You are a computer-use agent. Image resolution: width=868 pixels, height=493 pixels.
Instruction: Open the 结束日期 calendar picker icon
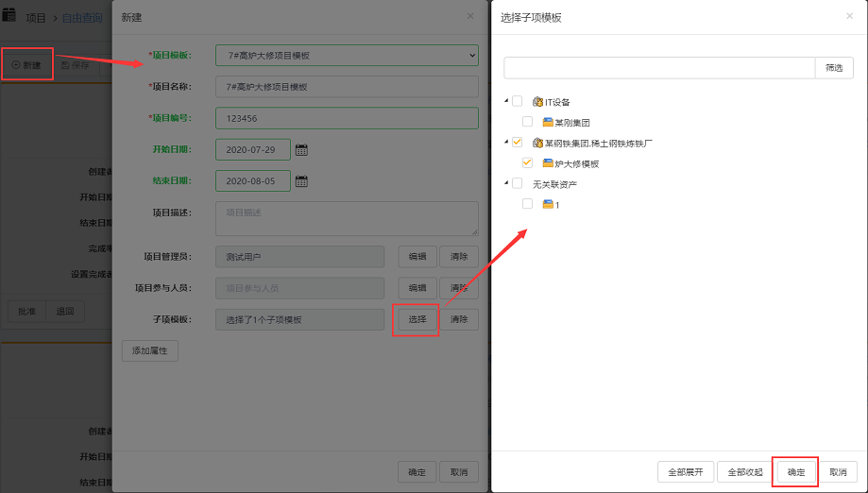click(x=301, y=181)
